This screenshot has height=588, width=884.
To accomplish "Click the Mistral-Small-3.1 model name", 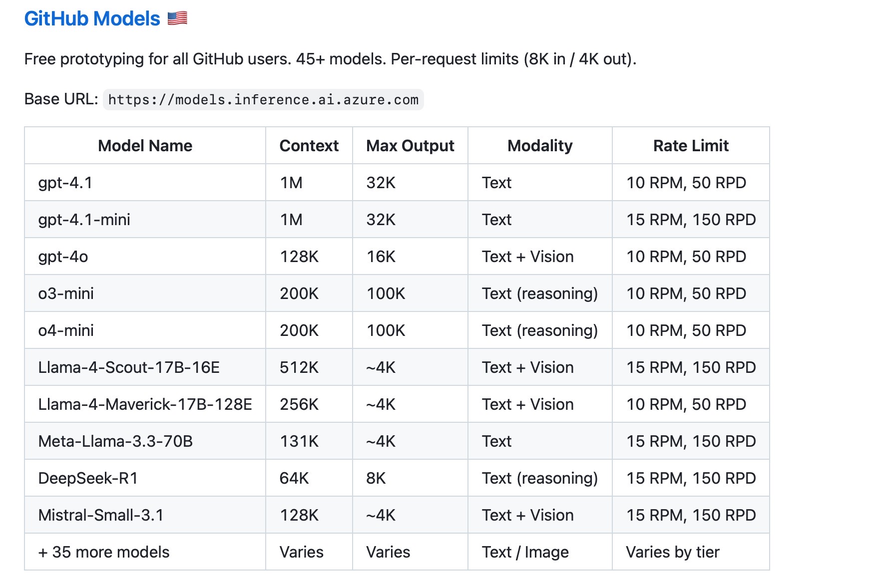I will pos(101,515).
